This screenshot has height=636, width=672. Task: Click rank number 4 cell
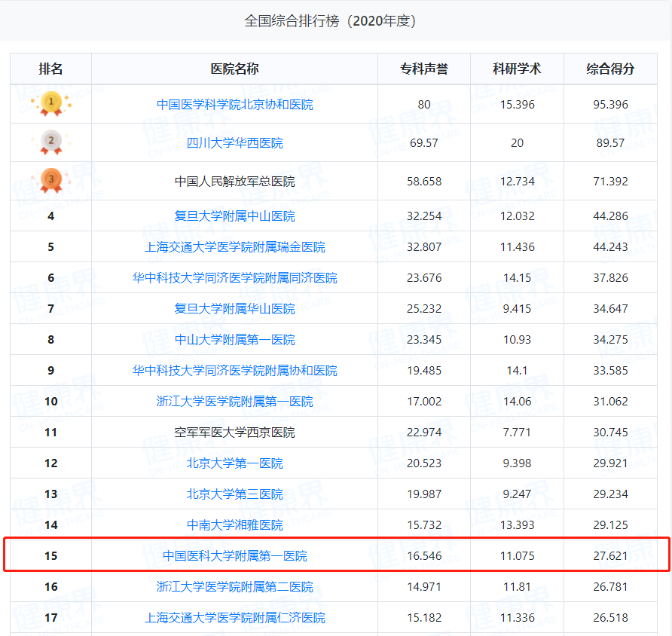click(50, 216)
